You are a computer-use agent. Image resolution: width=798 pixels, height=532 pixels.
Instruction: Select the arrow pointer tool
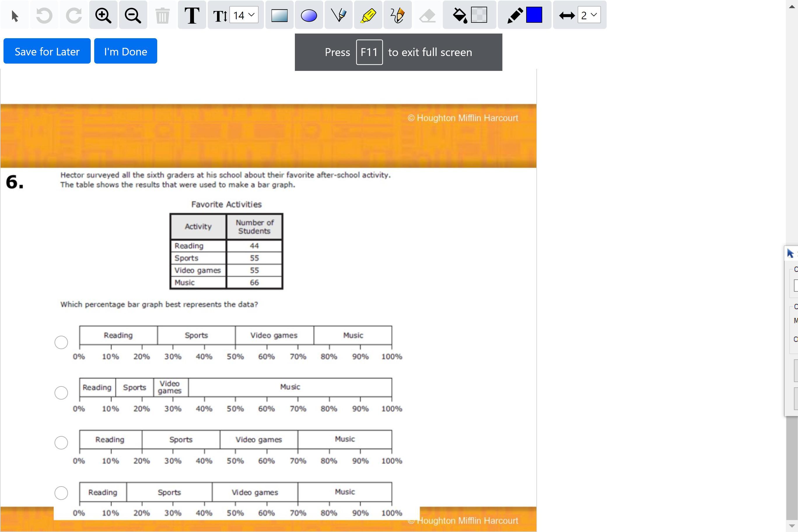15,16
